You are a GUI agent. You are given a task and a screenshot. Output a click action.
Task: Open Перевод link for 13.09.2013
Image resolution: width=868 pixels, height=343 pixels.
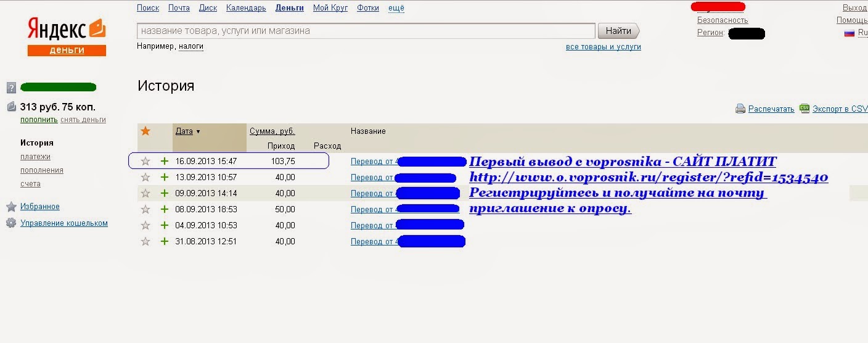click(374, 178)
